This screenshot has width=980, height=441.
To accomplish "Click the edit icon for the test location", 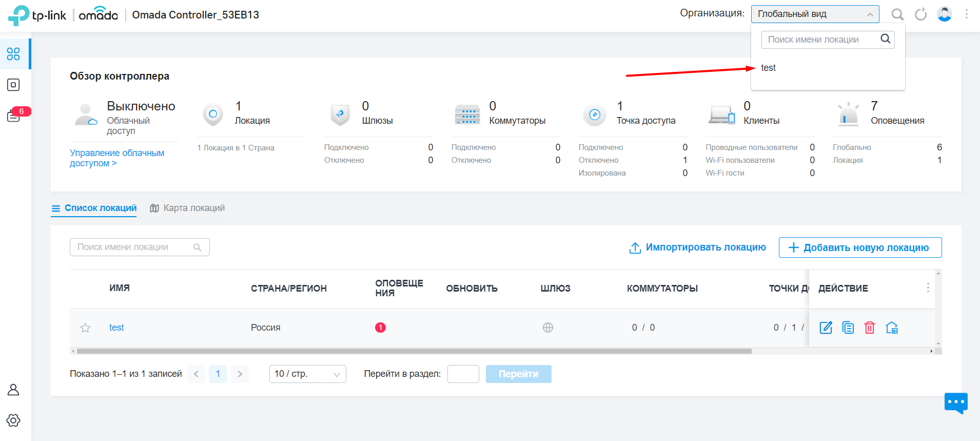I will pos(826,328).
